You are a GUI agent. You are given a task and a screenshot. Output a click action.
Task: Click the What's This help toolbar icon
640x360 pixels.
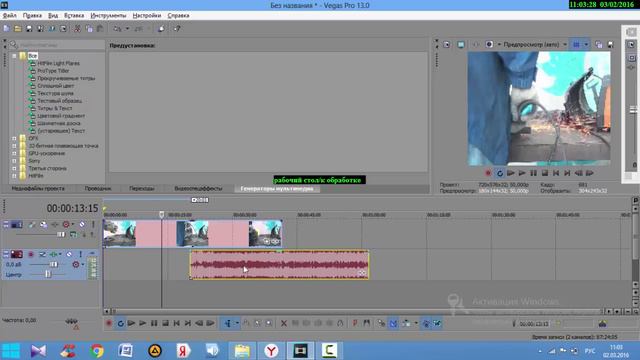177,29
